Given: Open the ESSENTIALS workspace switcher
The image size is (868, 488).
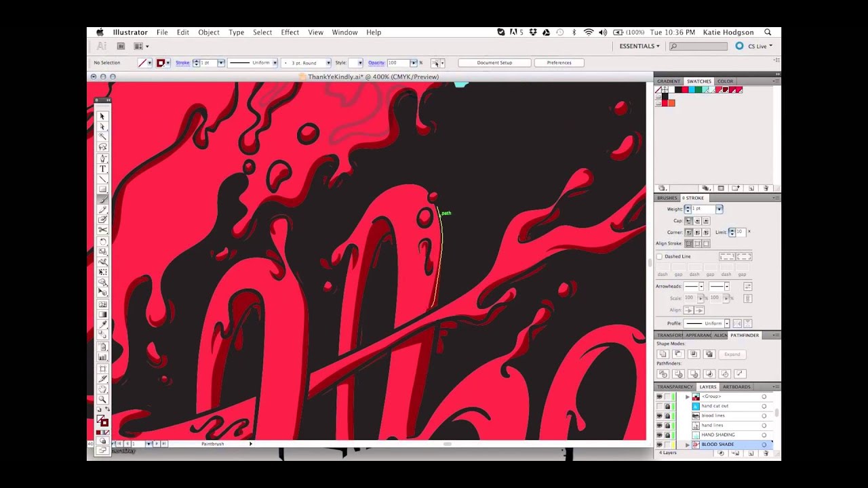Looking at the screenshot, I should (x=639, y=46).
